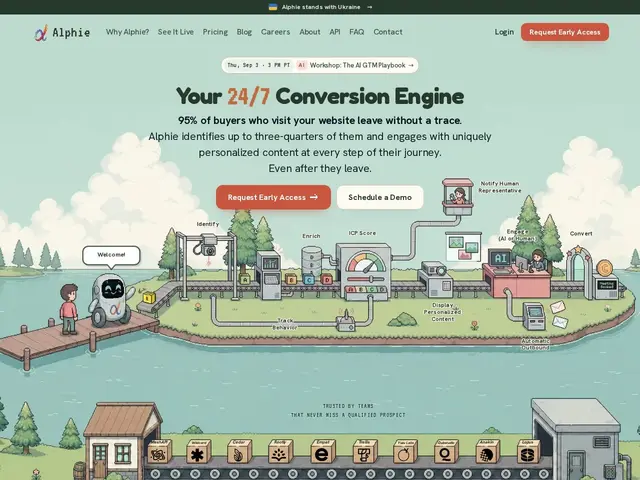Click the Track Behavior label
This screenshot has width=640, height=480.
[285, 324]
